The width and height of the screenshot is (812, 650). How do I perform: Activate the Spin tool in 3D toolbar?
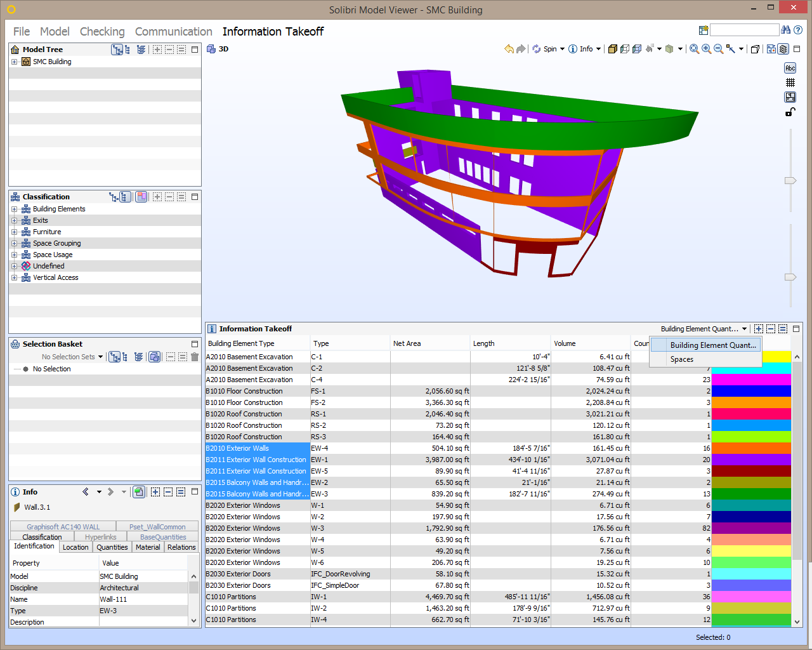pyautogui.click(x=546, y=49)
